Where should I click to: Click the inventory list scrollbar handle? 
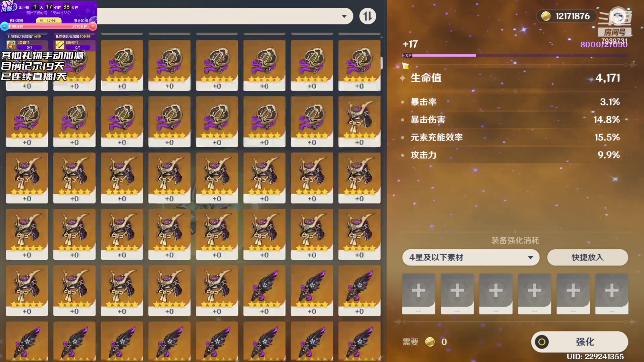click(381, 63)
